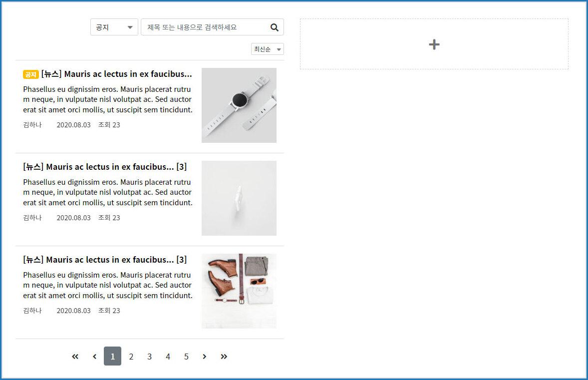Screen dimensions: 588x380
Task: Select page 2 in pagination
Action: pos(131,357)
